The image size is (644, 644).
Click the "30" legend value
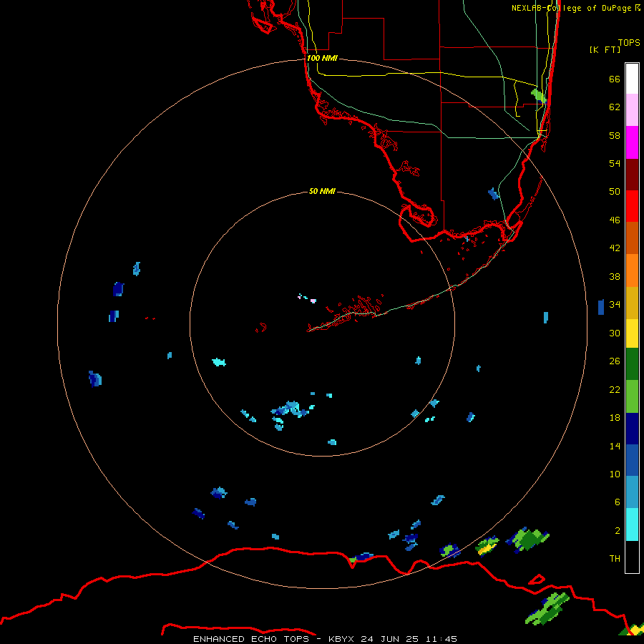coord(615,333)
